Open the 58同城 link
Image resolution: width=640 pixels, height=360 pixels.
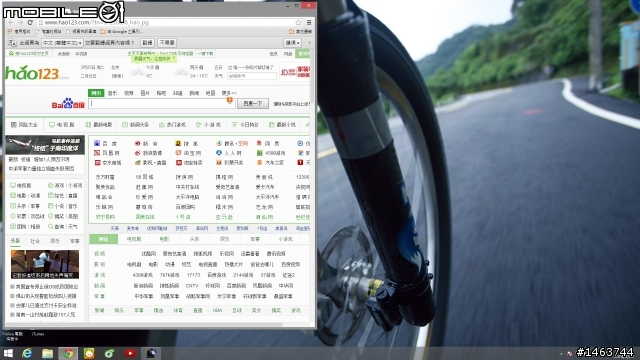[144, 177]
